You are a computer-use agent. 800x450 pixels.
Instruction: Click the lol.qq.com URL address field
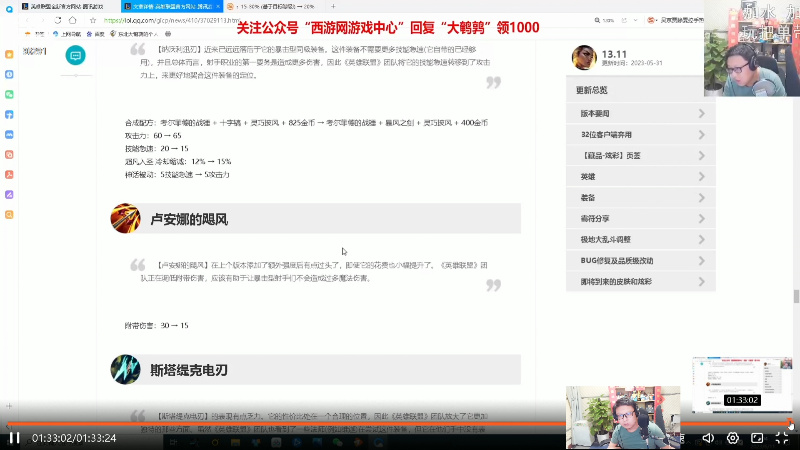click(x=172, y=20)
